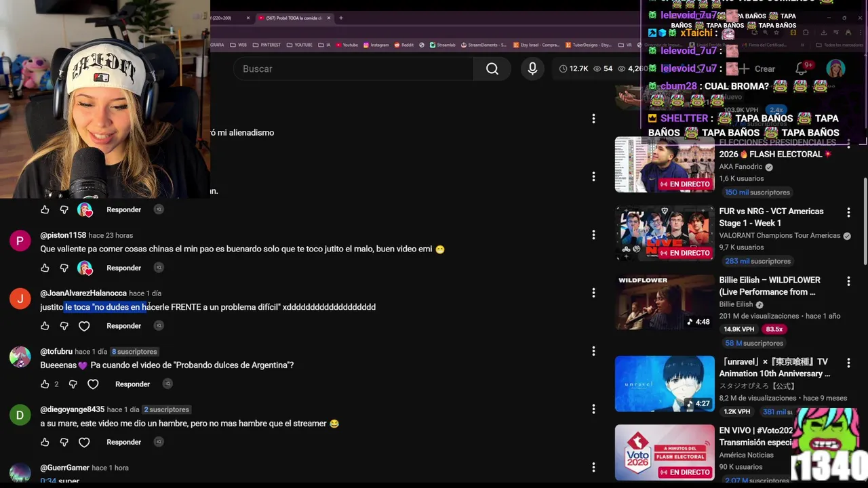868x488 pixels.
Task: Dislike the @diegoyange8435 comment
Action: click(64, 442)
